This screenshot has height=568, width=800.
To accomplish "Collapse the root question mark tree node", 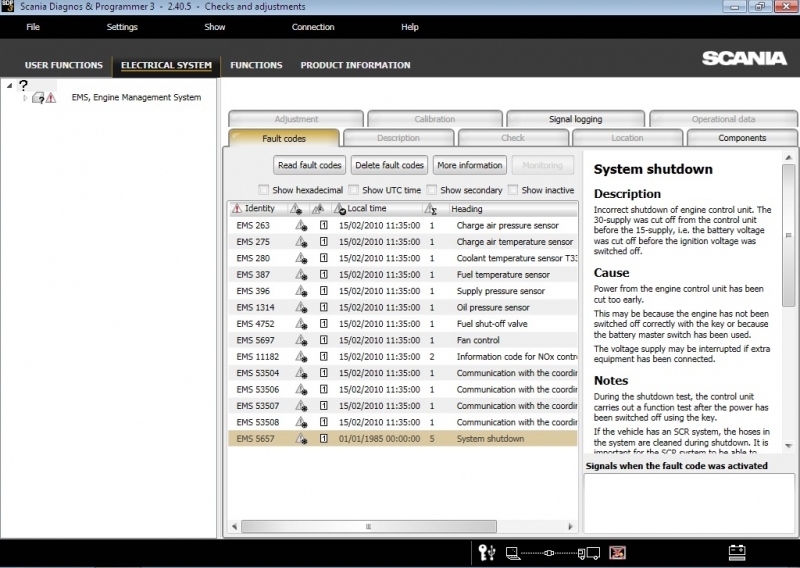I will tap(9, 86).
